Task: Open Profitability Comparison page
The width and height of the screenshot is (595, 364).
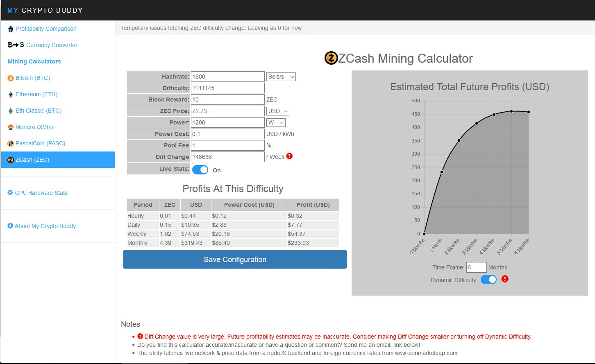Action: 46,29
